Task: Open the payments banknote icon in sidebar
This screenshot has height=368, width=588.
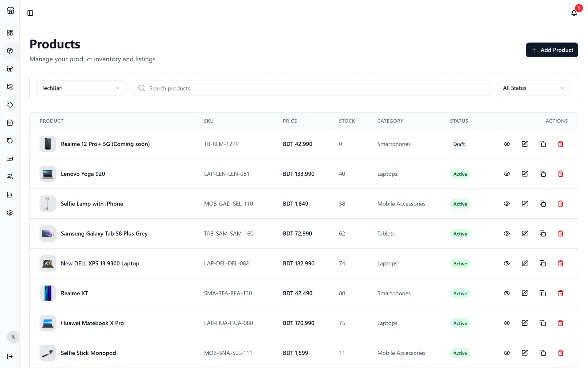Action: (10, 159)
